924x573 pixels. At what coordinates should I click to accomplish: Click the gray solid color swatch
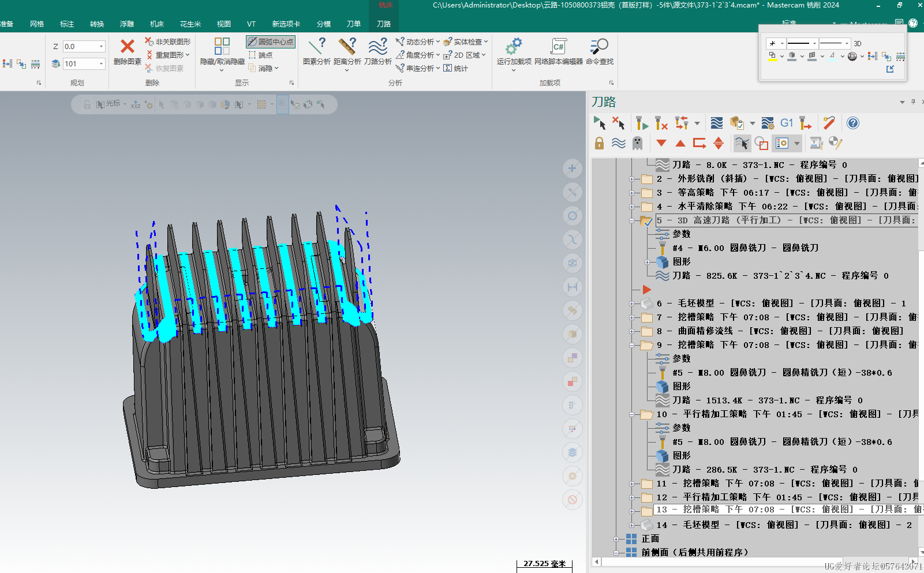(x=792, y=56)
